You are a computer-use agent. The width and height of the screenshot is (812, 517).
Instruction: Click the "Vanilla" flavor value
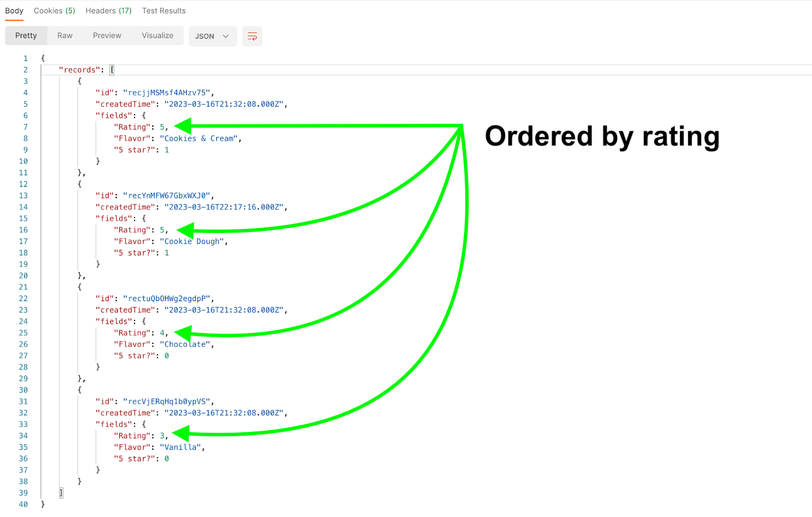coord(181,447)
